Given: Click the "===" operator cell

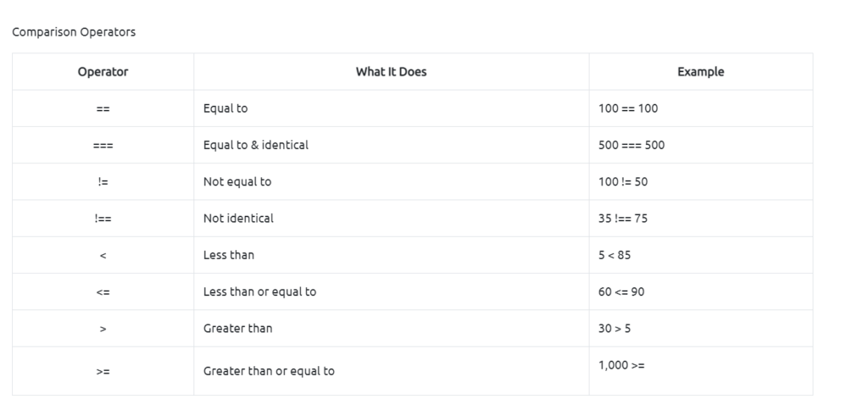Looking at the screenshot, I should tap(103, 146).
